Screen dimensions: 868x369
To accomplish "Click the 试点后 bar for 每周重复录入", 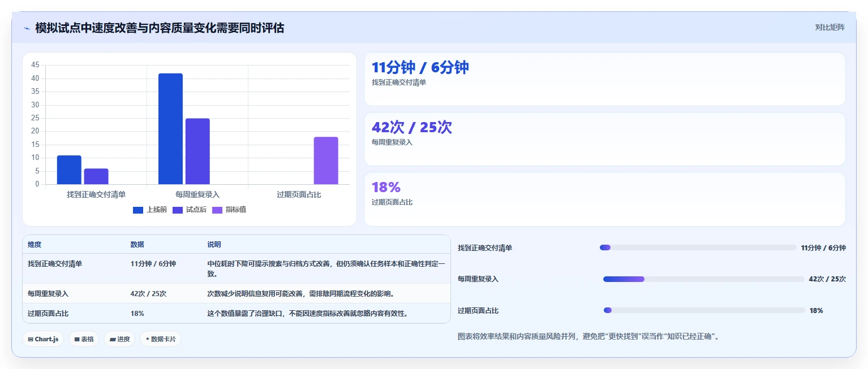I will (197, 151).
